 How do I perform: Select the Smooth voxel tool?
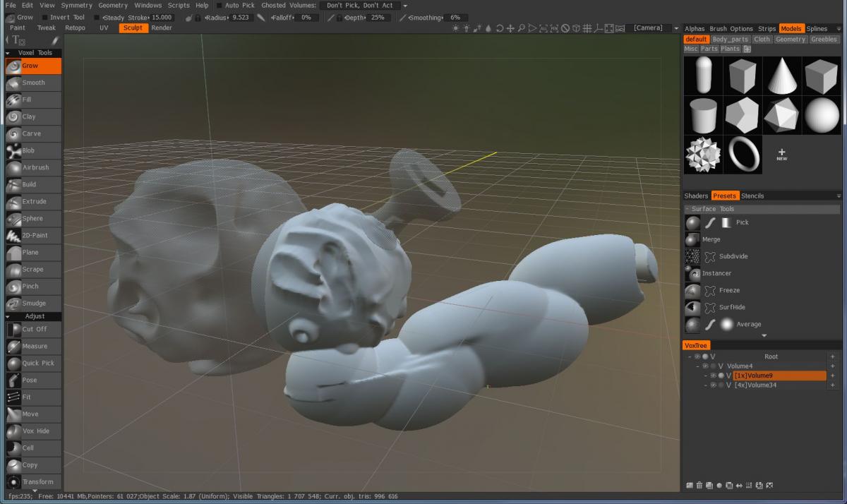(32, 83)
